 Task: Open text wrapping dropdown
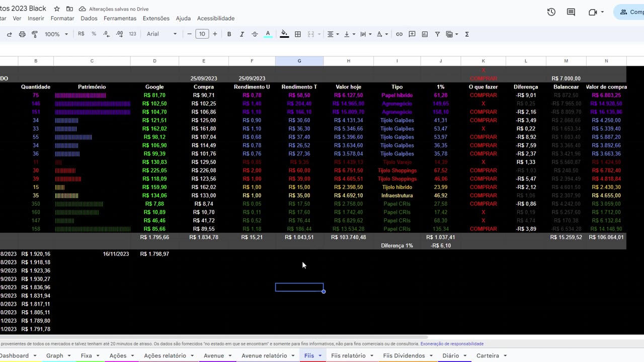point(365,34)
